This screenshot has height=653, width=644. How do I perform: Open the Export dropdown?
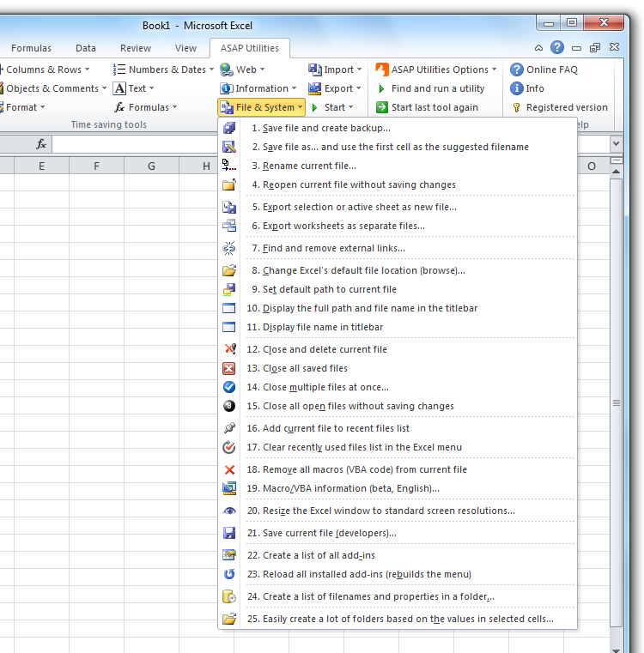[x=334, y=88]
